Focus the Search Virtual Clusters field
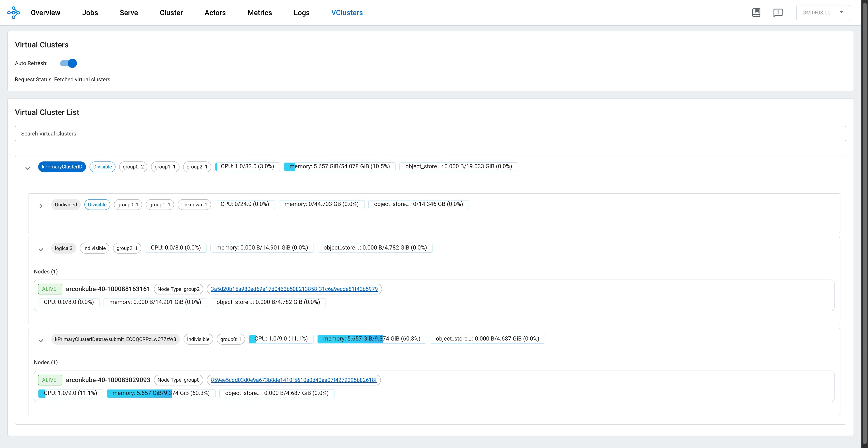 (x=430, y=134)
